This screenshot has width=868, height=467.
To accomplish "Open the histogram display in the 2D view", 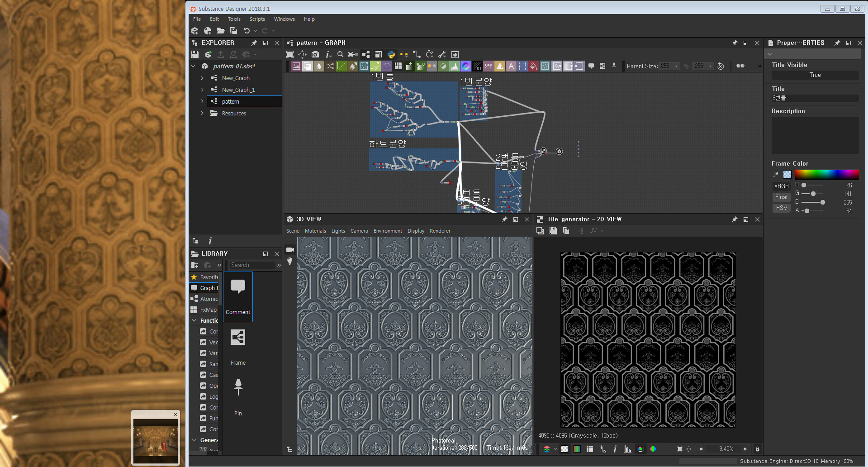I will (x=628, y=449).
